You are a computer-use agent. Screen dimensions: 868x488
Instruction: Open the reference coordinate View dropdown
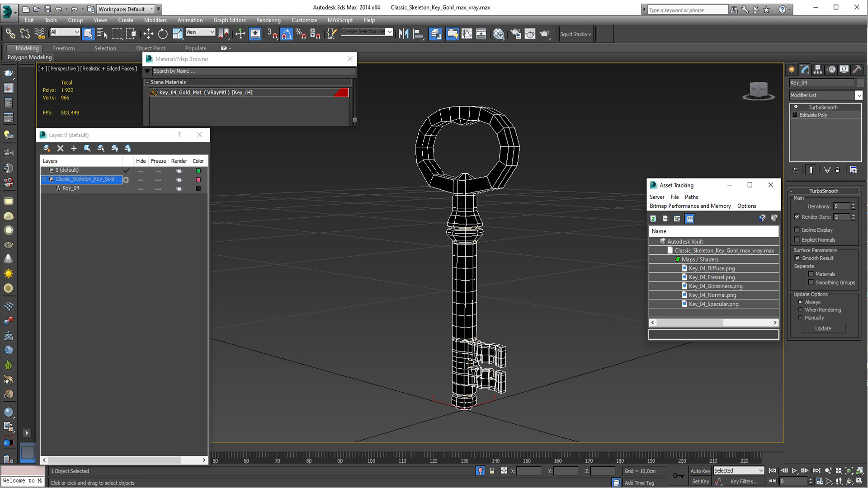pyautogui.click(x=200, y=32)
